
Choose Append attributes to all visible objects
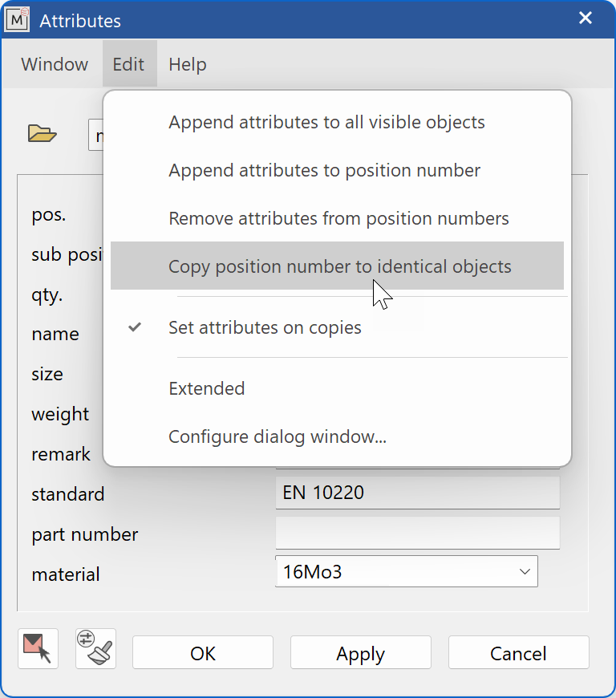337,122
